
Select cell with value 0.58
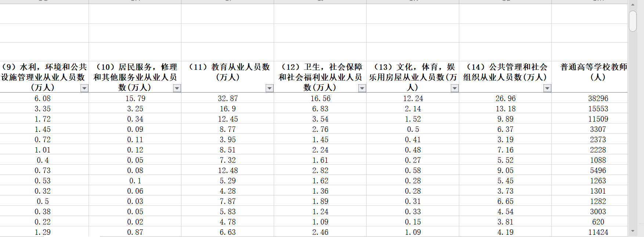tap(413, 170)
